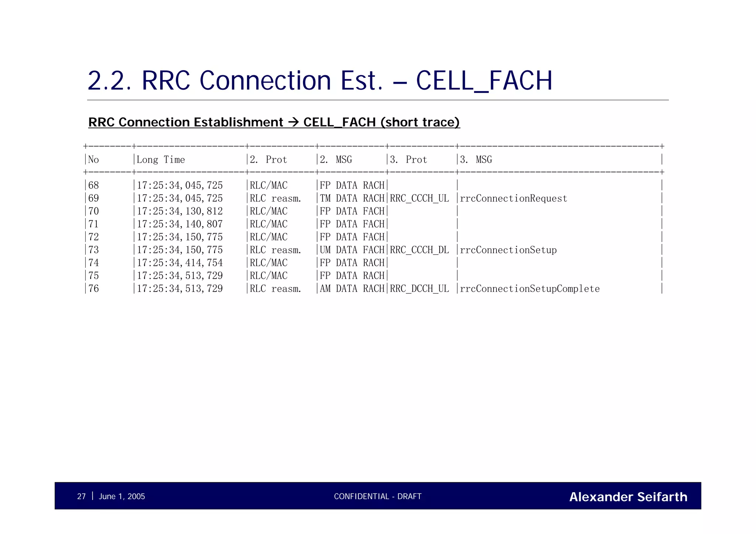The image size is (756, 534).
Task: Select the '2. MSG' column header
Action: tap(336, 159)
